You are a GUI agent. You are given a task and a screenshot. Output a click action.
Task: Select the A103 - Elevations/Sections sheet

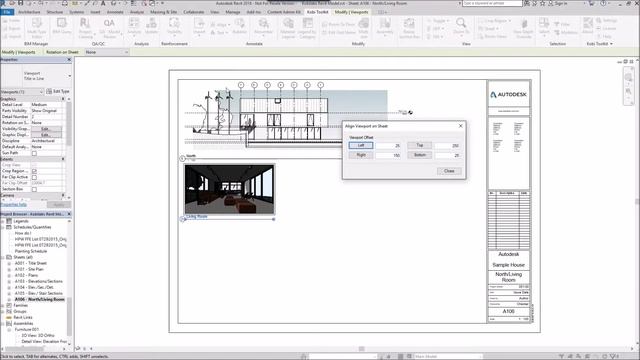pyautogui.click(x=39, y=282)
